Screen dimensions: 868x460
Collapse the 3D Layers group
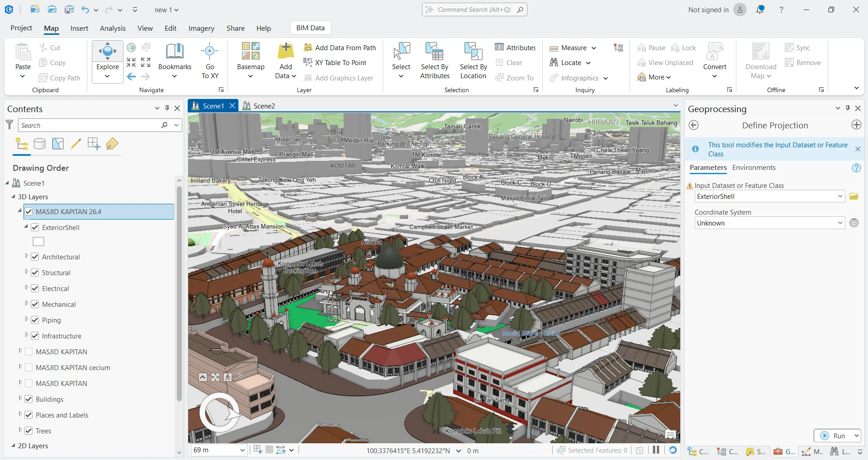(13, 197)
